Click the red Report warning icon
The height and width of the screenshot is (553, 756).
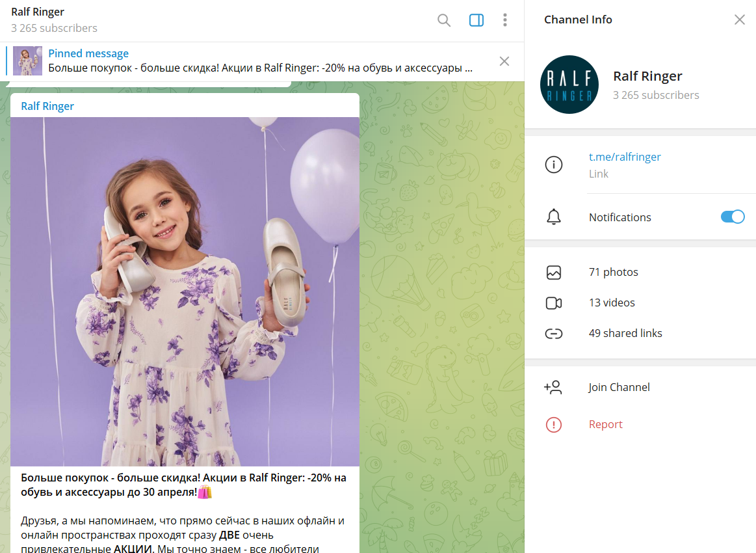553,425
